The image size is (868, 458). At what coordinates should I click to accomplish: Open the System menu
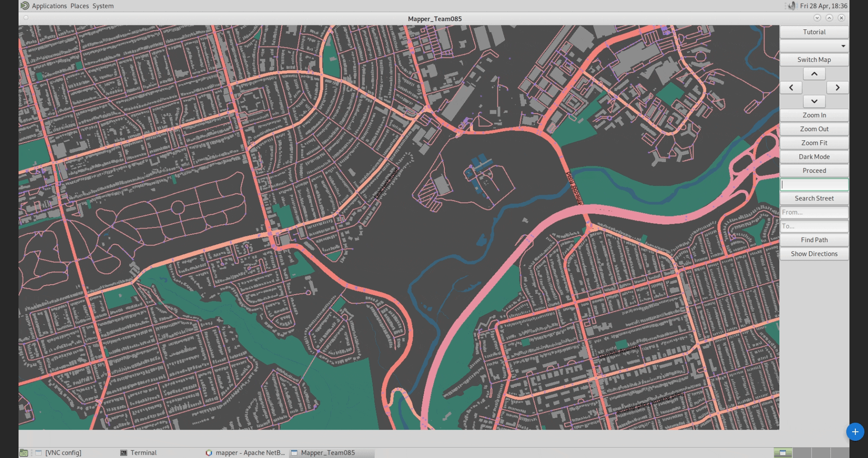click(x=103, y=6)
